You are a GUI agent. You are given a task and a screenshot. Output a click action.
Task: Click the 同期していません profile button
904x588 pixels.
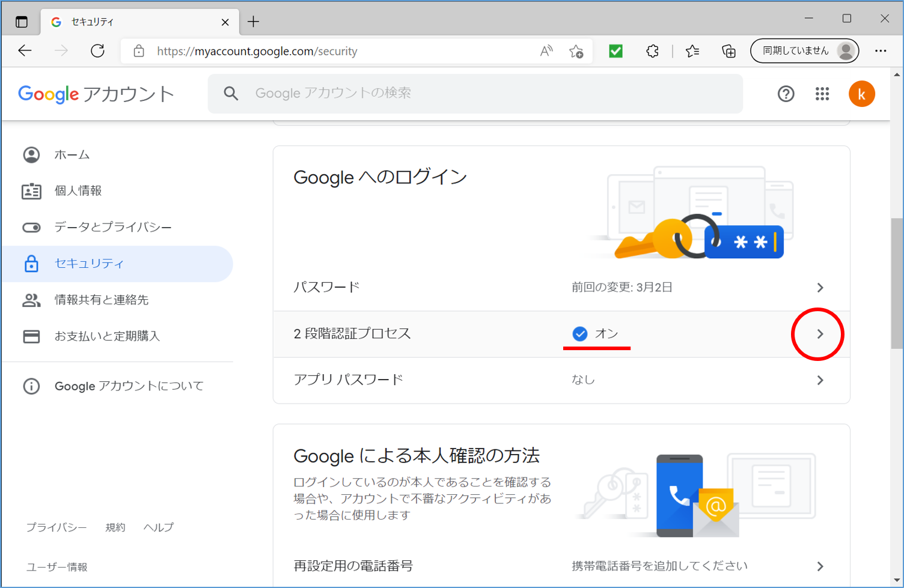[x=804, y=51]
